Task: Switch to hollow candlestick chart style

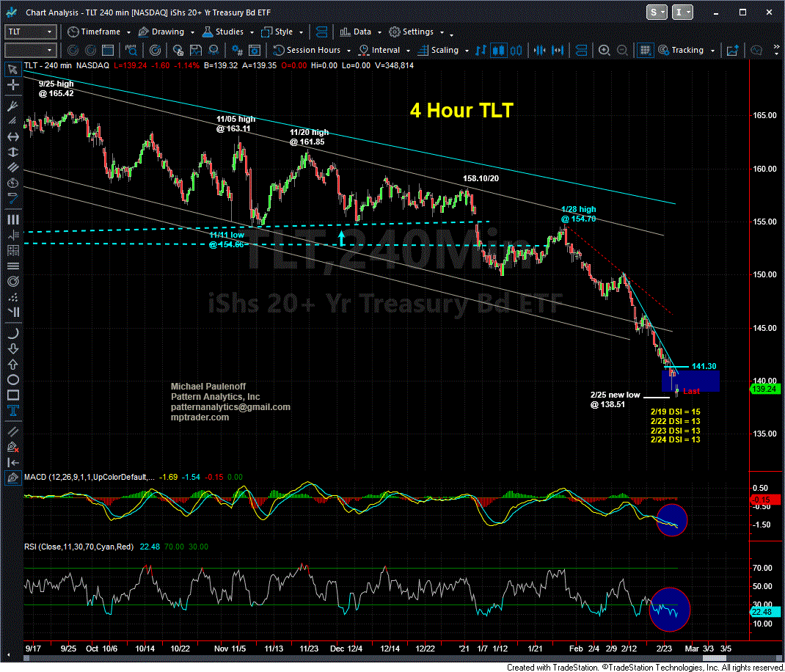Action: 516,50
